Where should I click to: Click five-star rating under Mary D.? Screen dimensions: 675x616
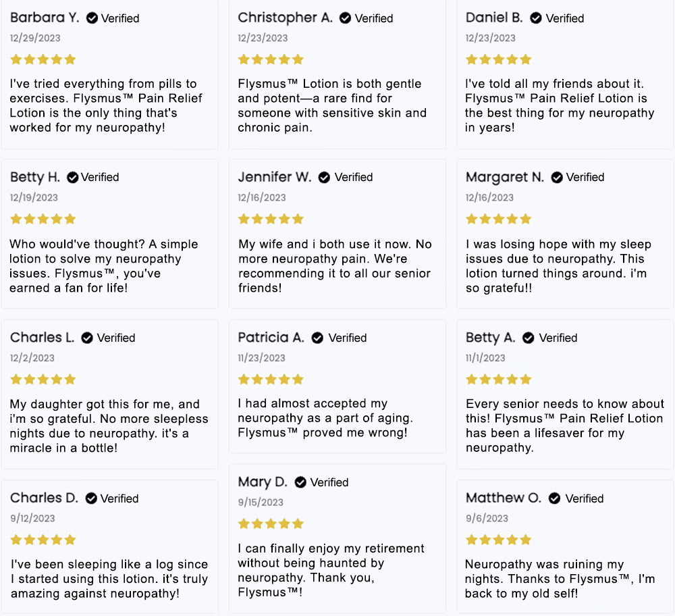coord(271,524)
